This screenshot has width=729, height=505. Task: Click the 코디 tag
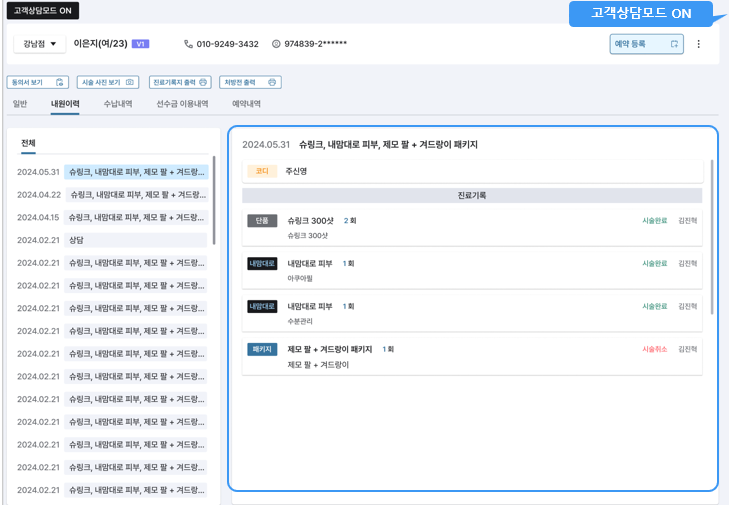click(x=262, y=171)
